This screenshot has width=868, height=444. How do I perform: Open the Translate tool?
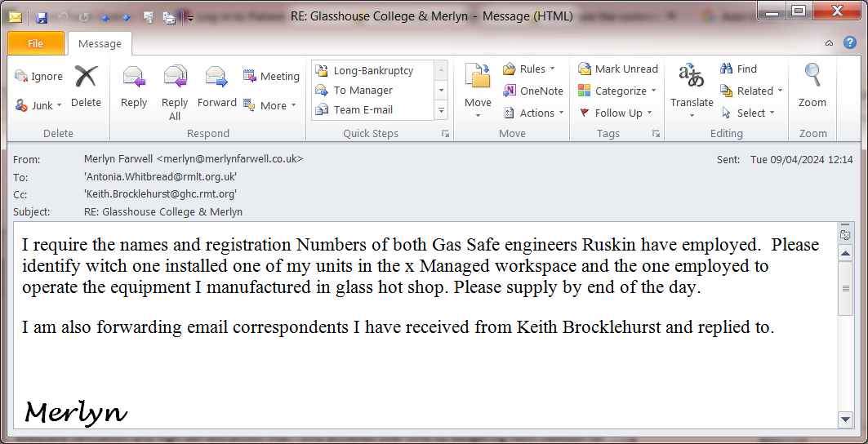(692, 91)
